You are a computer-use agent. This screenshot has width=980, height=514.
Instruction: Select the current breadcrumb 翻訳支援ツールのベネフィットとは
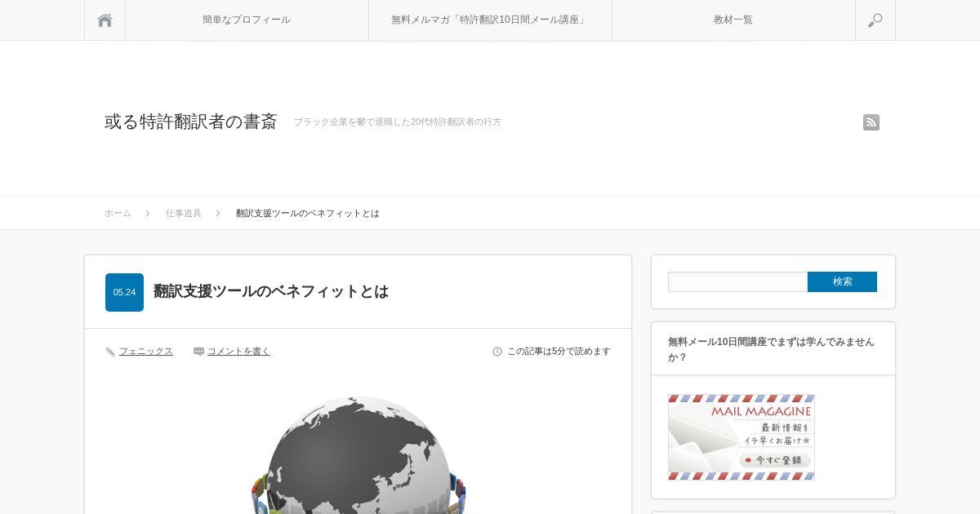pyautogui.click(x=308, y=213)
